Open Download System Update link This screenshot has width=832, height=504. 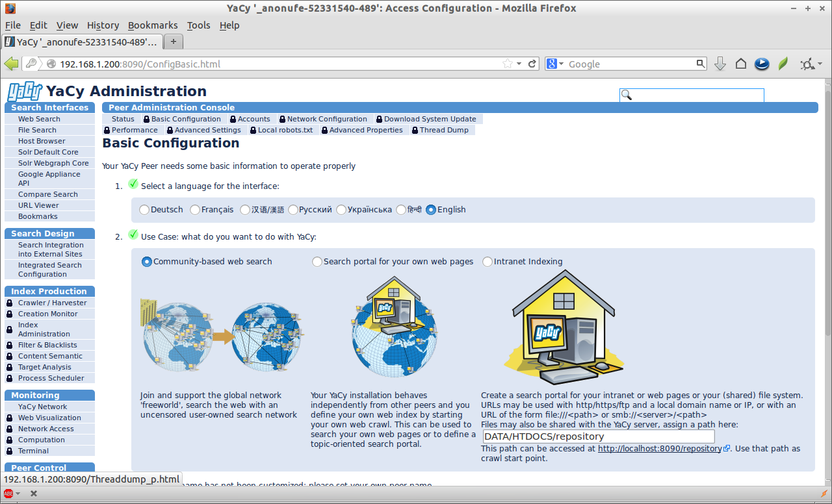click(430, 119)
